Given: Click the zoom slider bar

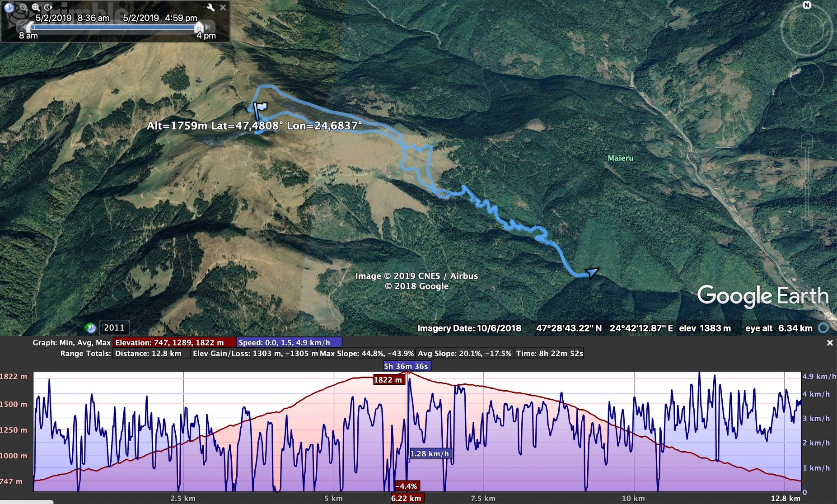Looking at the screenshot, I should pyautogui.click(x=807, y=181).
